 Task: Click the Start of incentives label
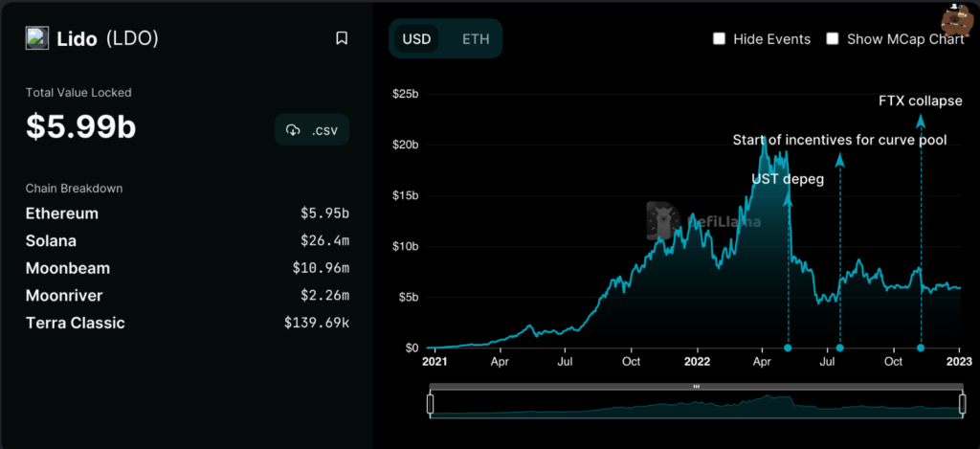click(839, 140)
